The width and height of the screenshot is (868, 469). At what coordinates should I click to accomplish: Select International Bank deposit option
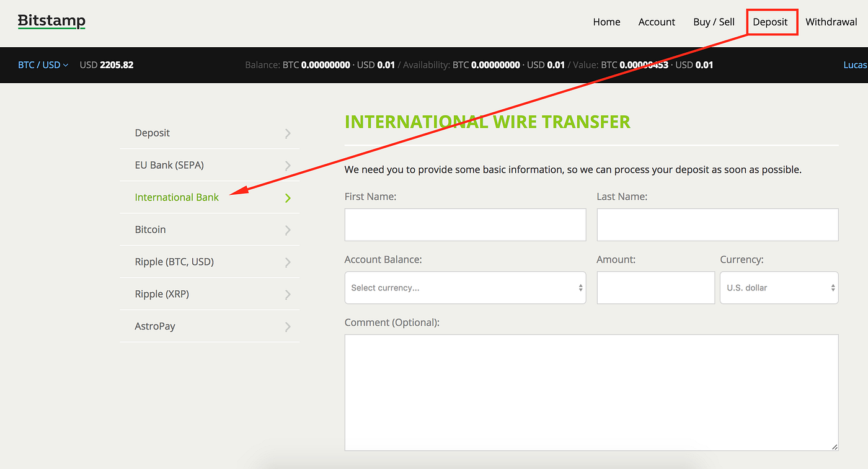pos(210,197)
